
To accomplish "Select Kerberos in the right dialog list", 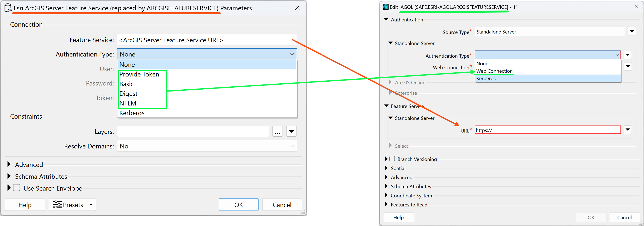I will click(547, 78).
